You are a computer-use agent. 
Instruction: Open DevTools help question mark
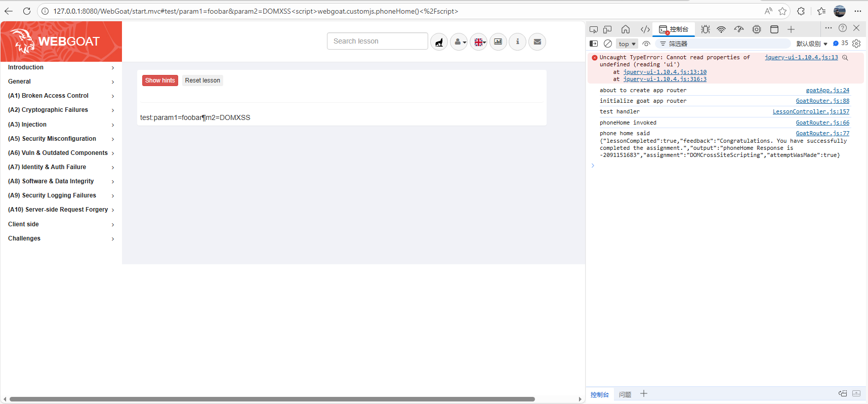coord(843,28)
